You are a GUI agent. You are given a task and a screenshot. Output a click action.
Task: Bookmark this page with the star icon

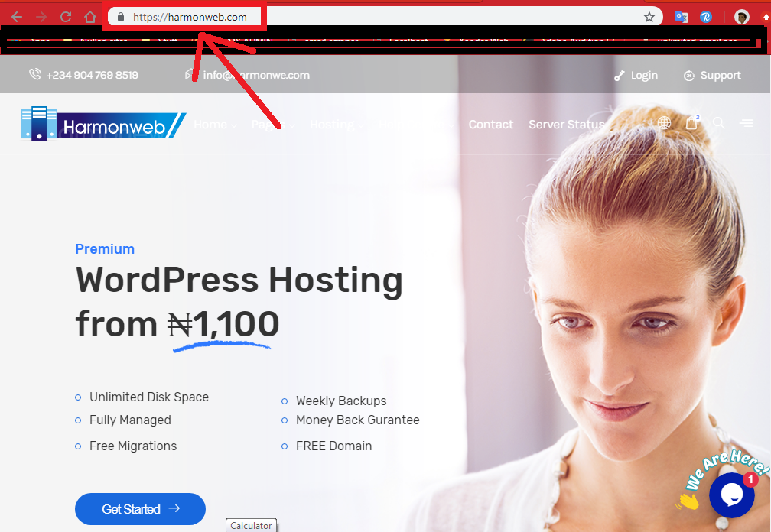point(649,17)
